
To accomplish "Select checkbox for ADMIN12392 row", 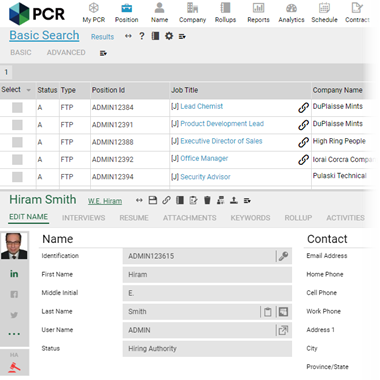I will 17,159.
